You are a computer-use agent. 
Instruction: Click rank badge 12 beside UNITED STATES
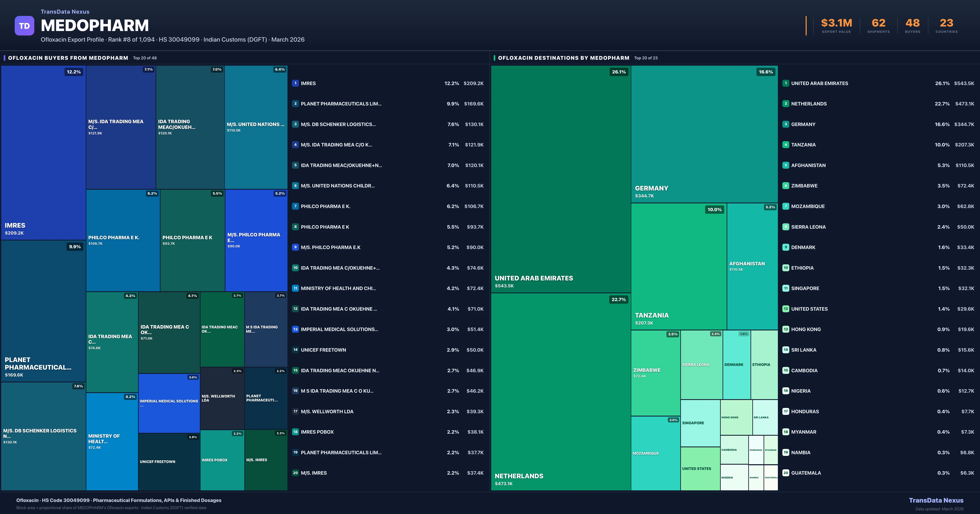tap(786, 309)
